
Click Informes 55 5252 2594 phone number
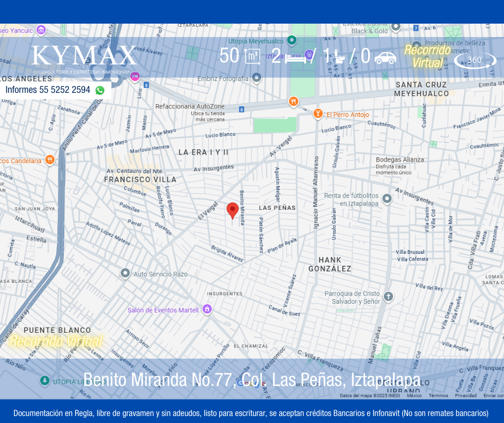pyautogui.click(x=48, y=90)
